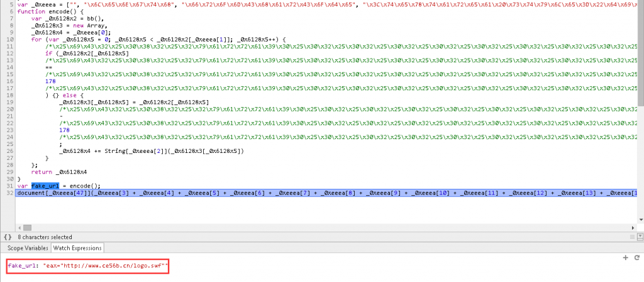The height and width of the screenshot is (282, 644).
Task: Select the Watch Expressions tab
Action: click(77, 248)
